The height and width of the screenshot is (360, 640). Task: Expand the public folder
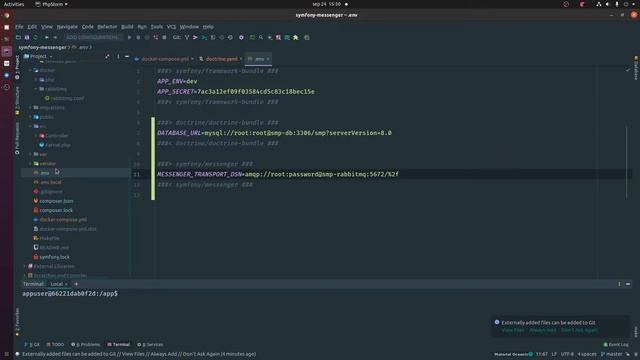click(30, 117)
